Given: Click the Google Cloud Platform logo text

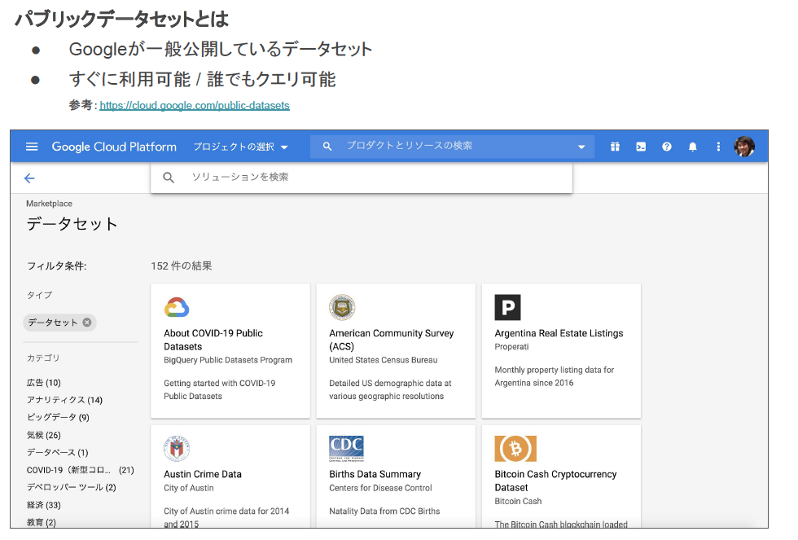Looking at the screenshot, I should click(114, 147).
